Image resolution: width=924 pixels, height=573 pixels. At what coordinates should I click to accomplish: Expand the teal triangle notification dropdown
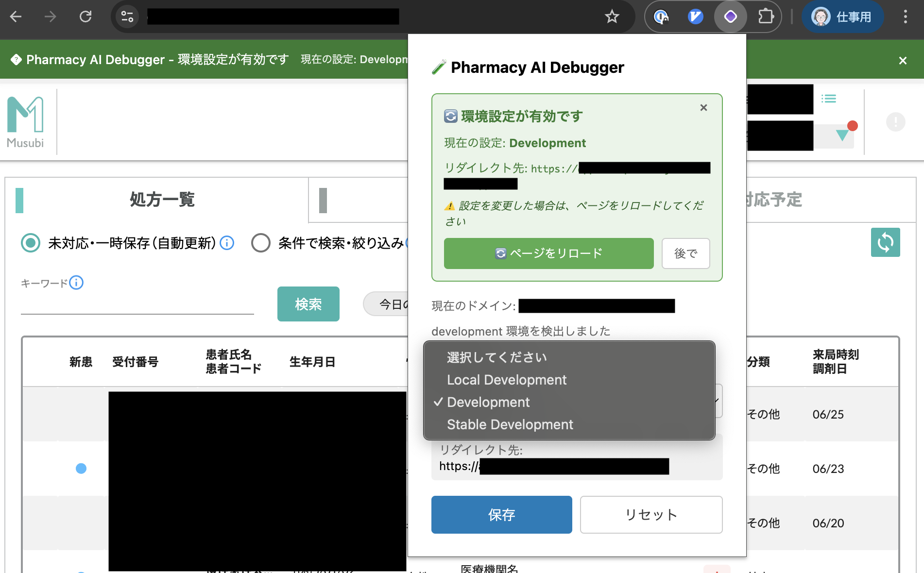click(842, 135)
